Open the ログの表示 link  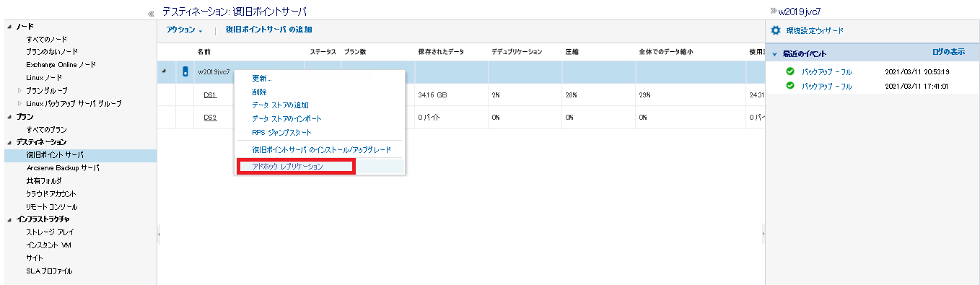pyautogui.click(x=948, y=52)
